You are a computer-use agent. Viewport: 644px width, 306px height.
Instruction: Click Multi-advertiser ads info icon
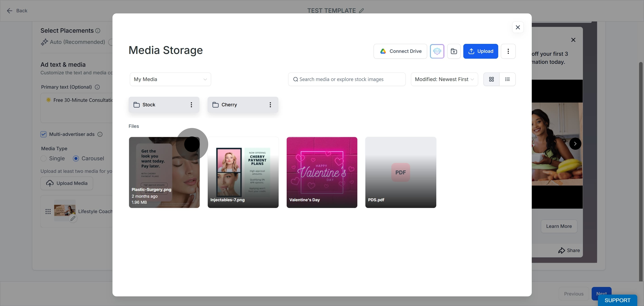click(x=100, y=134)
